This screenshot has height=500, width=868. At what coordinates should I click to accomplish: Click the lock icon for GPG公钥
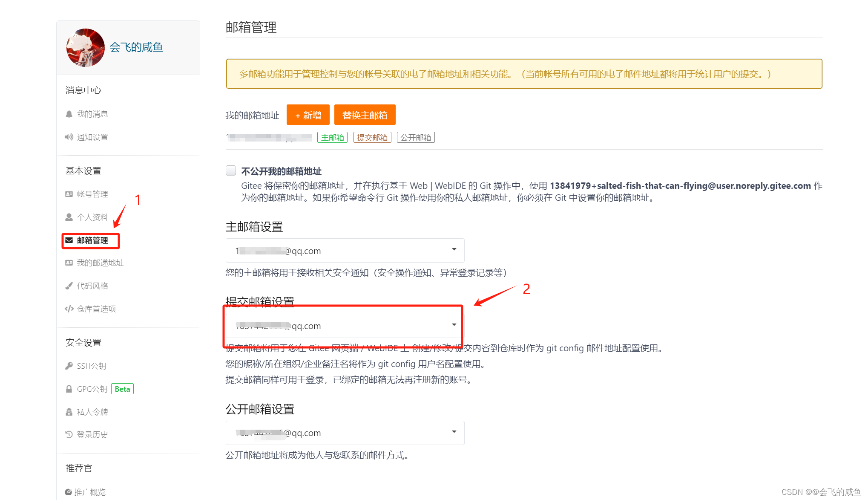pyautogui.click(x=69, y=389)
